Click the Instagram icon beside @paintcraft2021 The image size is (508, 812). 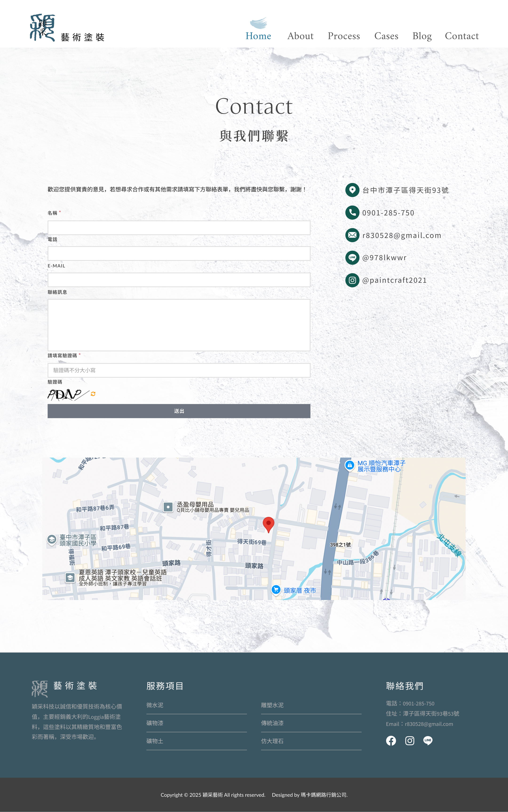pyautogui.click(x=352, y=280)
